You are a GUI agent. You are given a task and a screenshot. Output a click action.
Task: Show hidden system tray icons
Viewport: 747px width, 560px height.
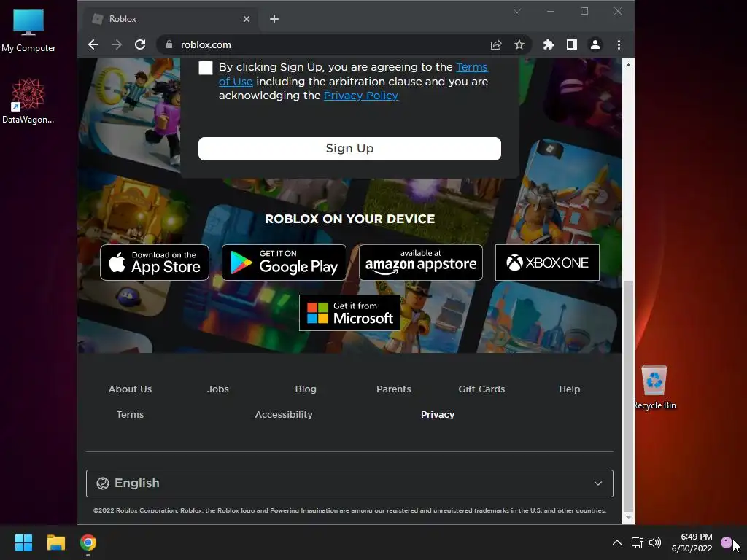[x=616, y=542]
